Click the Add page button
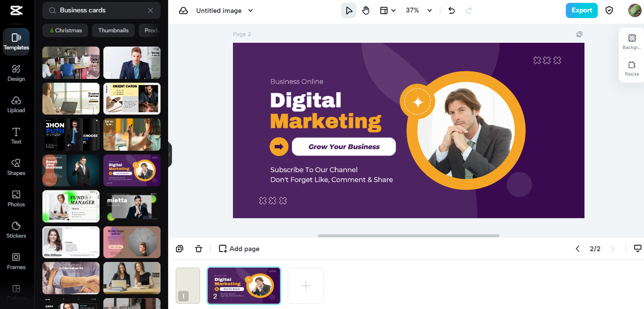Image resolution: width=644 pixels, height=309 pixels. tap(239, 249)
